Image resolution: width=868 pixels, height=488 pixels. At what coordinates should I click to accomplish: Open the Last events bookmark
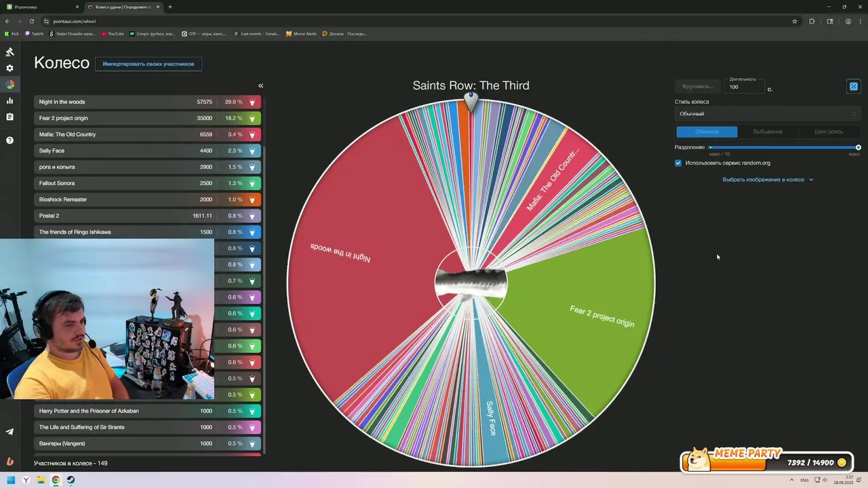coord(256,33)
